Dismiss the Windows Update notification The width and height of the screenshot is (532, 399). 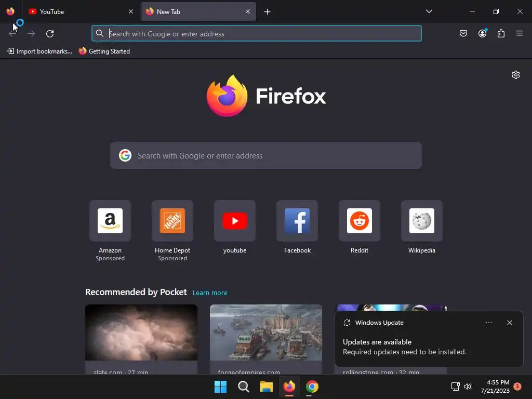[x=510, y=323]
